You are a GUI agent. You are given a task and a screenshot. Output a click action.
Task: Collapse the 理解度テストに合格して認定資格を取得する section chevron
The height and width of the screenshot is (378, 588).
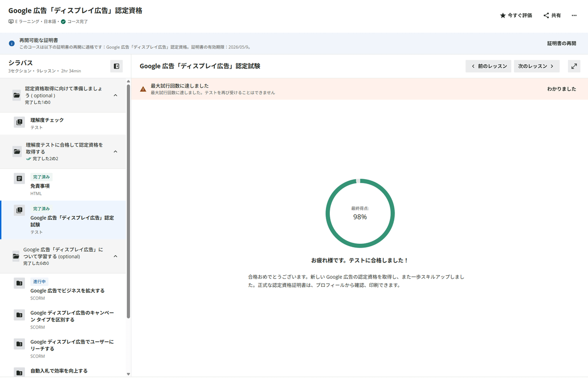point(116,152)
